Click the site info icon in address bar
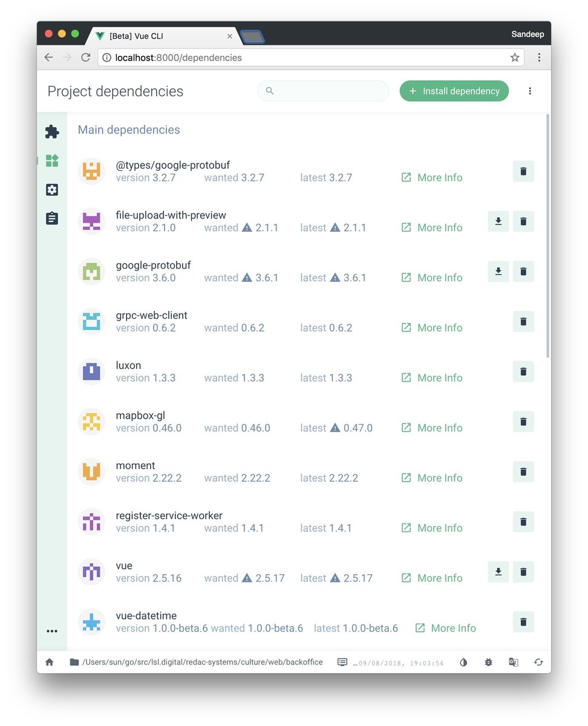The image size is (588, 726). [106, 57]
